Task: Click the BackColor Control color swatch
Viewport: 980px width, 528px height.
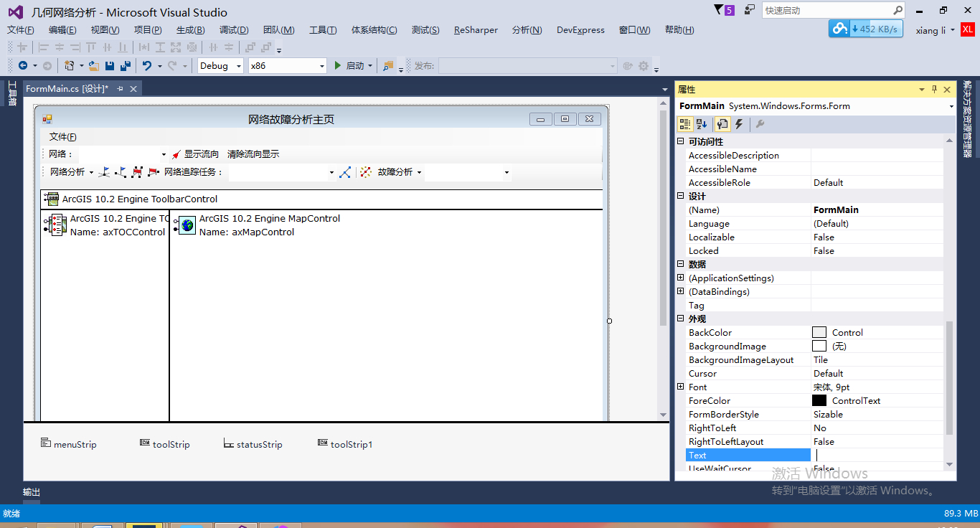Action: tap(819, 332)
